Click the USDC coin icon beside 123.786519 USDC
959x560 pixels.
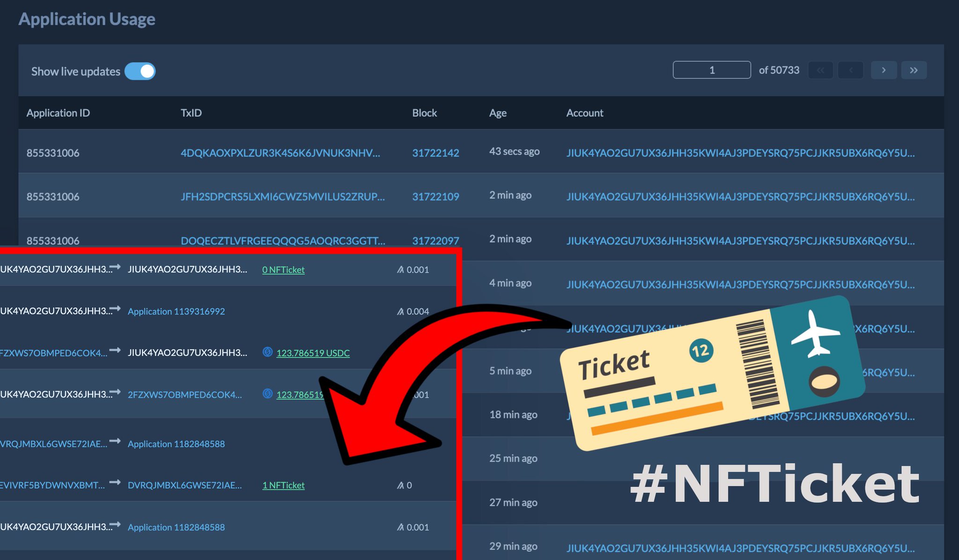[x=267, y=352]
